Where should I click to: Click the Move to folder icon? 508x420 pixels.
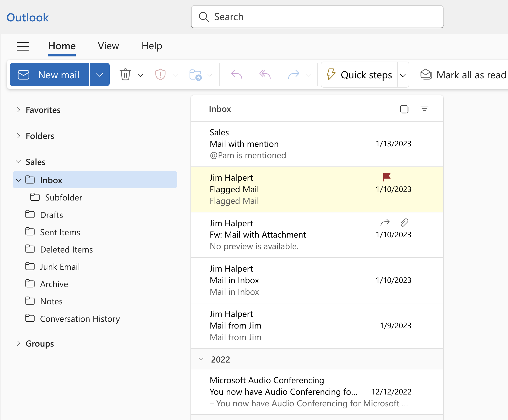(x=195, y=74)
